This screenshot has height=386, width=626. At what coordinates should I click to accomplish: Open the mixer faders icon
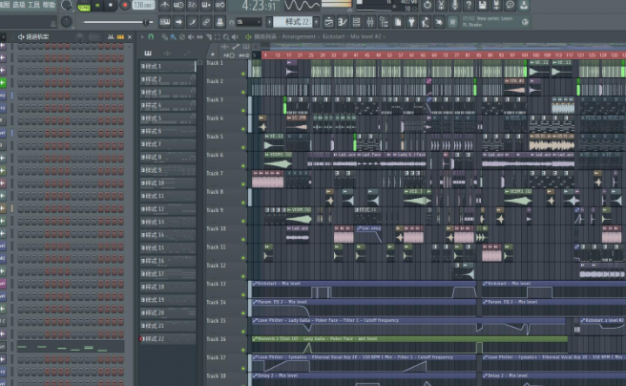coord(370,22)
